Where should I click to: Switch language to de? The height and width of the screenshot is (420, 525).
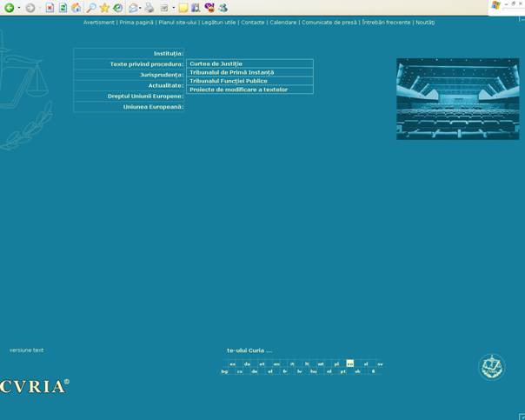[x=255, y=371]
